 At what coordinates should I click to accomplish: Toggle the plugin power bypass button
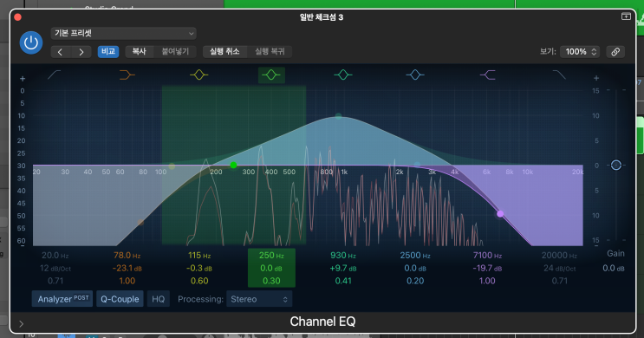click(31, 42)
